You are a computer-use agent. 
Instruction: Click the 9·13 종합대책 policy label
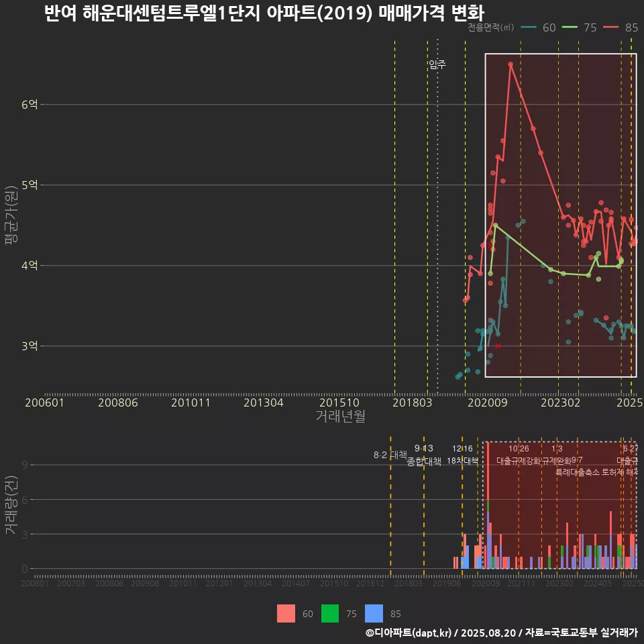tap(424, 455)
